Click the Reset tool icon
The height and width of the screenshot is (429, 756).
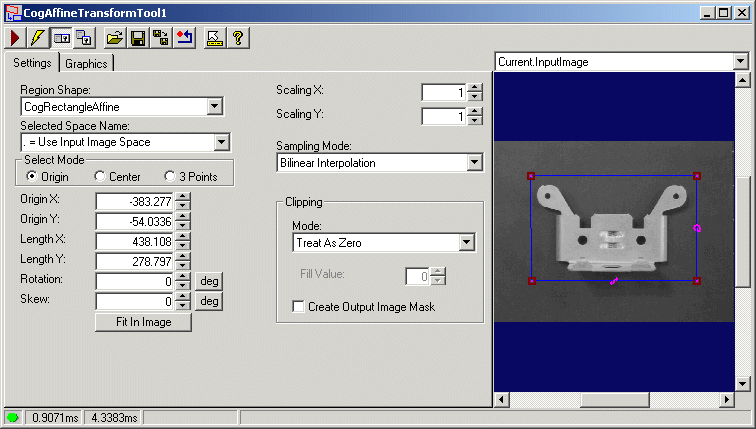(184, 38)
